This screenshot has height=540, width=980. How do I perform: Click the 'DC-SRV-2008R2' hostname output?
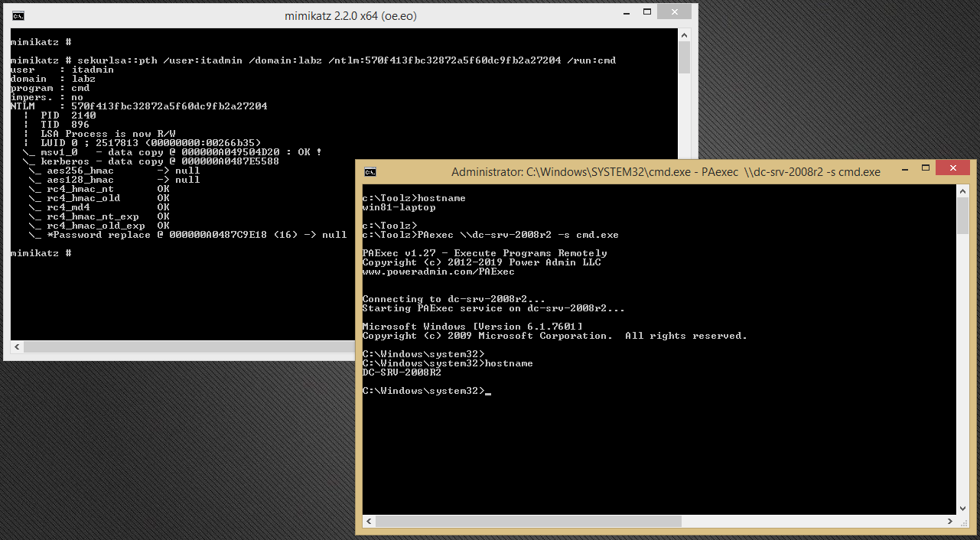pos(402,372)
